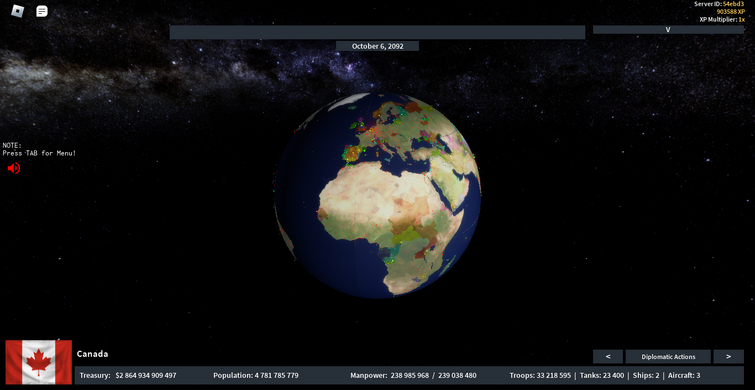Go to next action with > arrow

tap(729, 357)
